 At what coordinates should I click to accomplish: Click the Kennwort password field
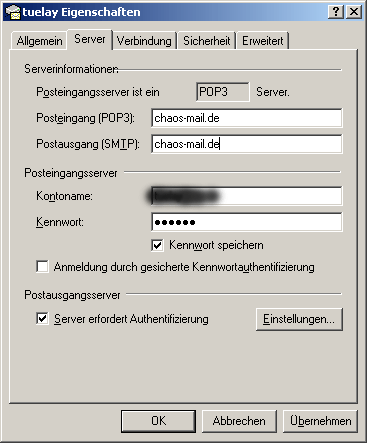point(247,222)
